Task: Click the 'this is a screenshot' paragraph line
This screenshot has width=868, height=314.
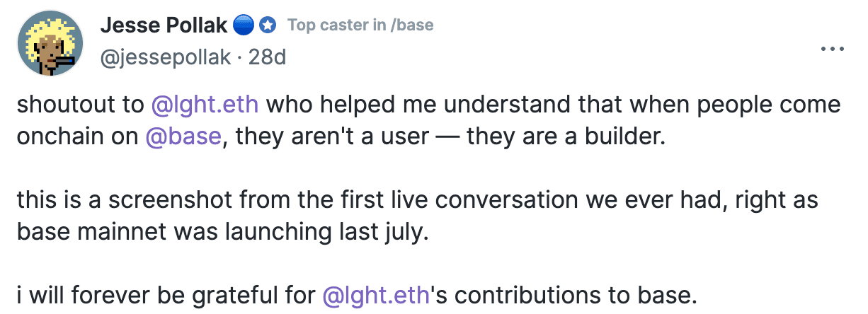Action: [x=417, y=200]
